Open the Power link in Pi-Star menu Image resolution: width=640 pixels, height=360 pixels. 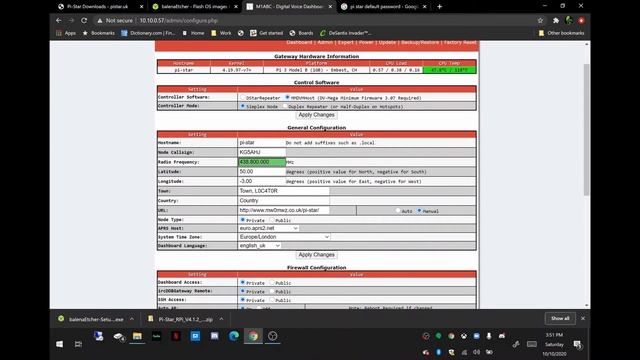click(x=366, y=42)
